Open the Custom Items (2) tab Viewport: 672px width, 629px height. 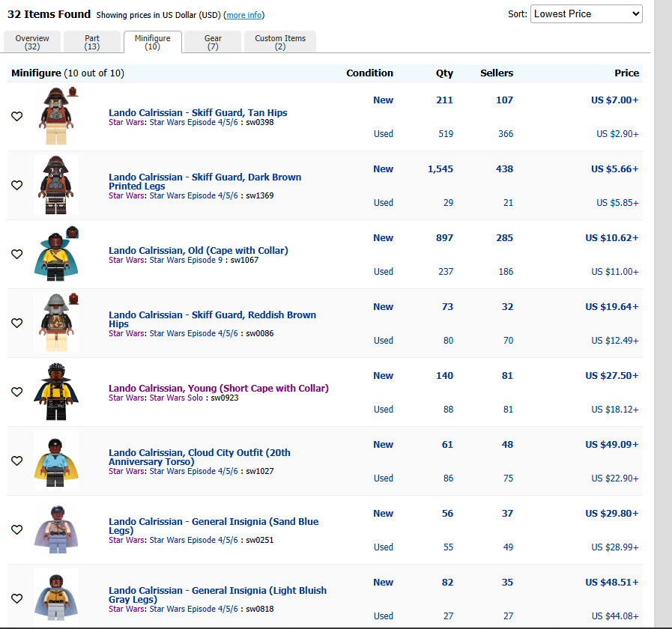[x=280, y=42]
